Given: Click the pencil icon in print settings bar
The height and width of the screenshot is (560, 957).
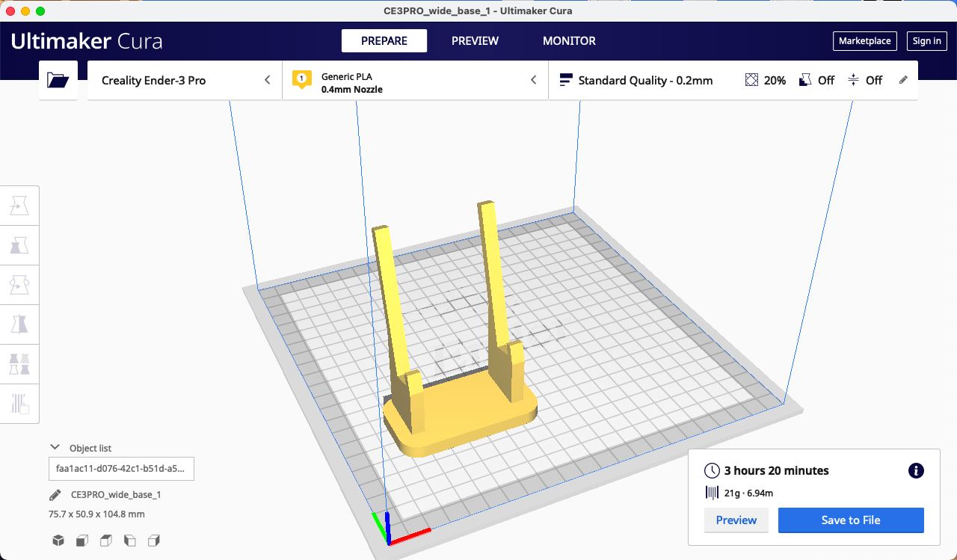Looking at the screenshot, I should (x=903, y=80).
